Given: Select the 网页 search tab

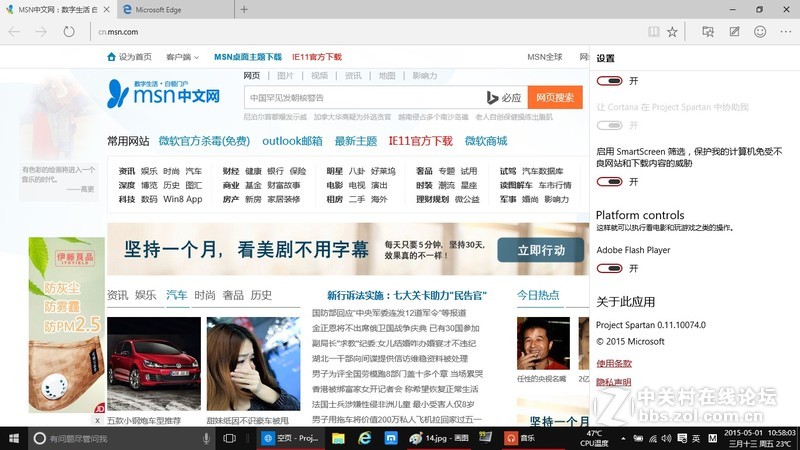Looking at the screenshot, I should 252,76.
